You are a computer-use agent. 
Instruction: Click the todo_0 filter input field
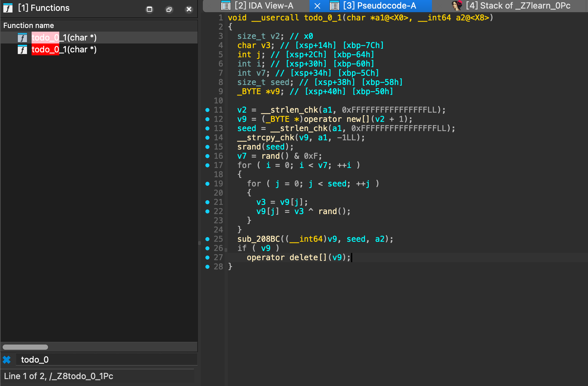107,360
